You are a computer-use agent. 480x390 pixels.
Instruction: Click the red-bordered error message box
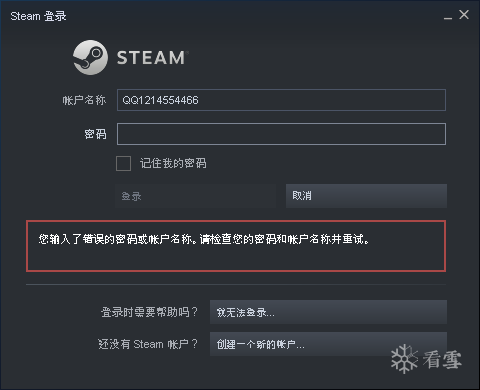coord(236,246)
